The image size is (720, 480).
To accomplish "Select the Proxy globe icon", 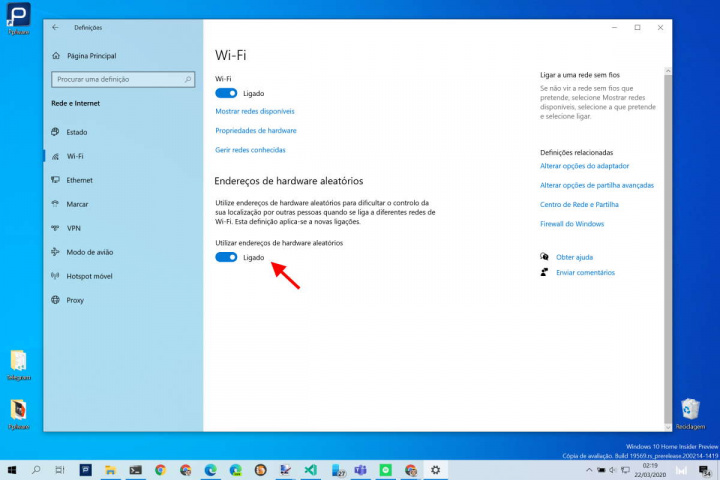I will click(x=54, y=300).
